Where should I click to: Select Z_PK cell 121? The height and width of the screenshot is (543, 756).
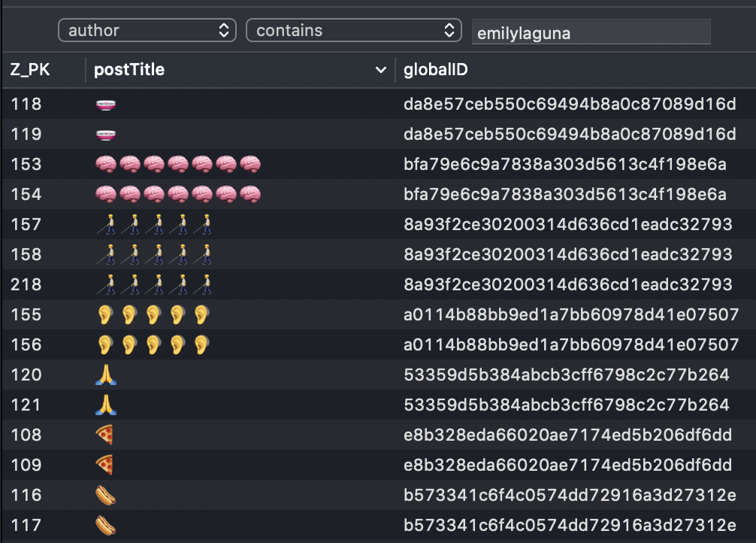pos(26,405)
